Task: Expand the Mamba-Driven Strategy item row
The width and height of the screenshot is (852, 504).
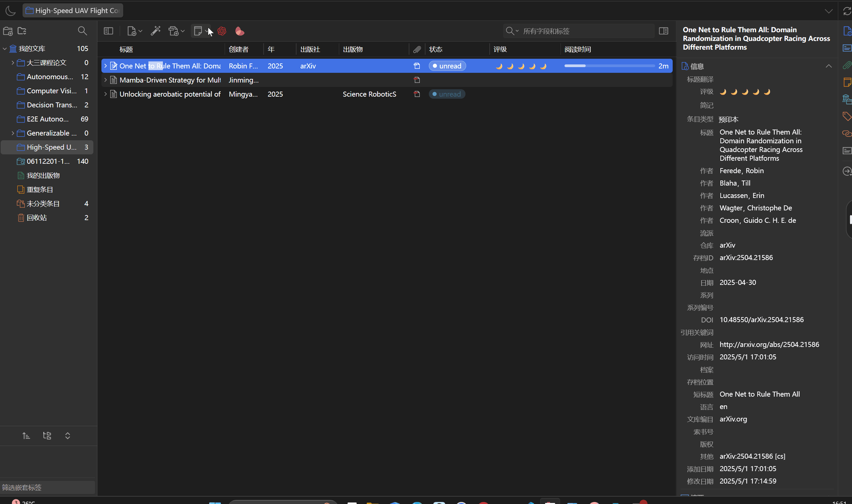Action: coord(105,80)
